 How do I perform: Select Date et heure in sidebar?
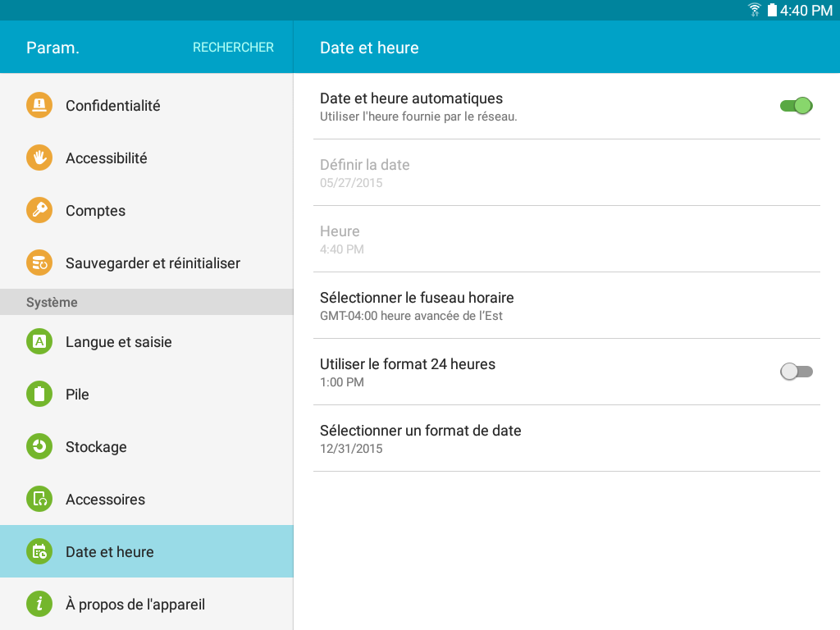point(147,551)
